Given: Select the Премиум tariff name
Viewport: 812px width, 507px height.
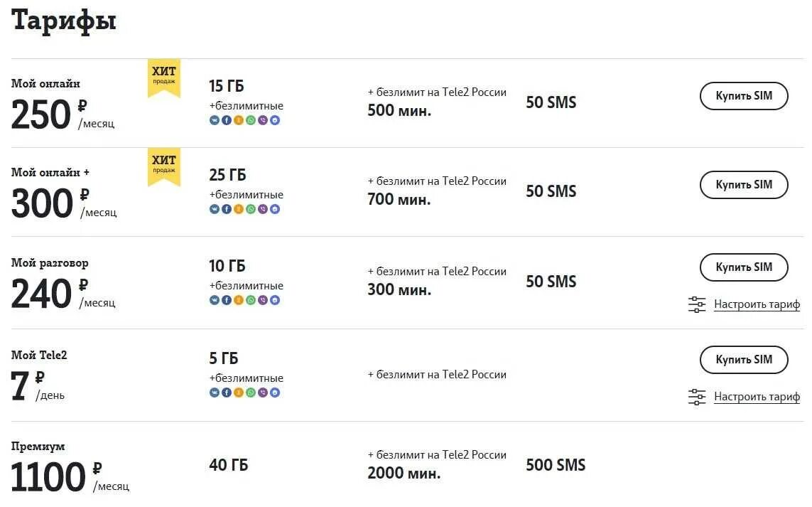Looking at the screenshot, I should click(38, 447).
